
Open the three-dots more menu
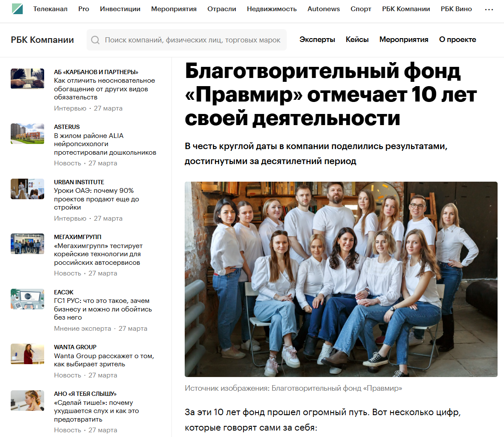click(489, 9)
